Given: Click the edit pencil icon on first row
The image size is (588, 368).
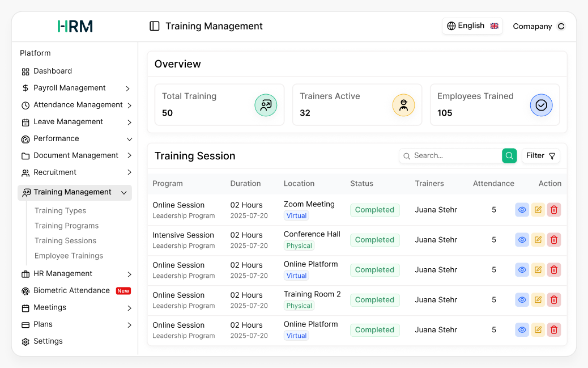Looking at the screenshot, I should (538, 209).
